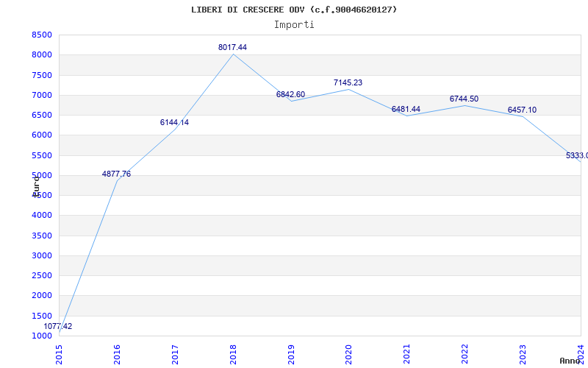Click the 6481.44 data label

tap(406, 109)
